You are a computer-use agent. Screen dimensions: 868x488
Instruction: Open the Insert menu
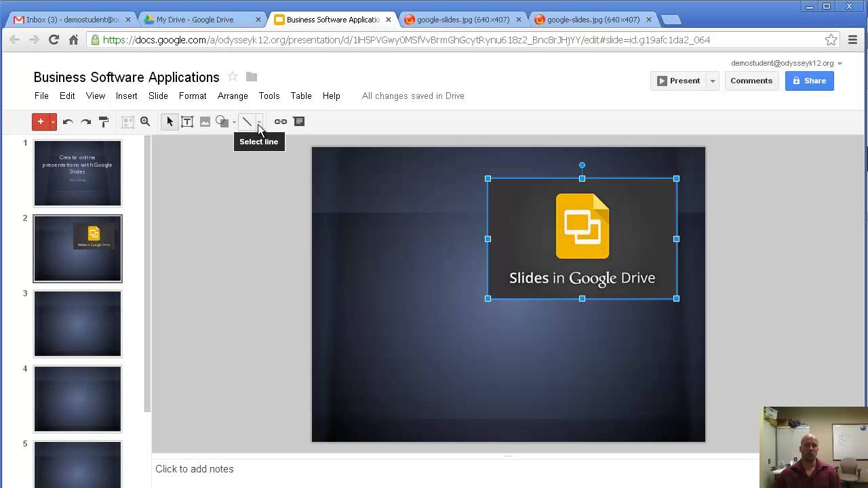click(x=127, y=96)
